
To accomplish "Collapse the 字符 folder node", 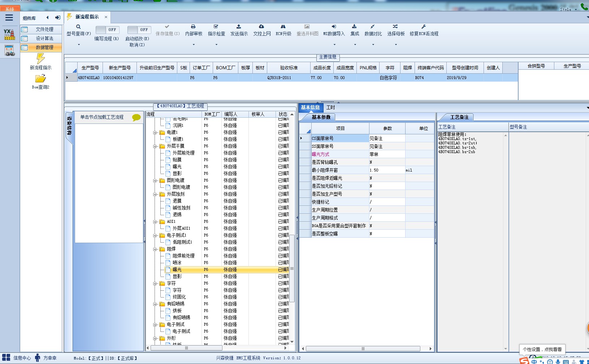I will (155, 283).
